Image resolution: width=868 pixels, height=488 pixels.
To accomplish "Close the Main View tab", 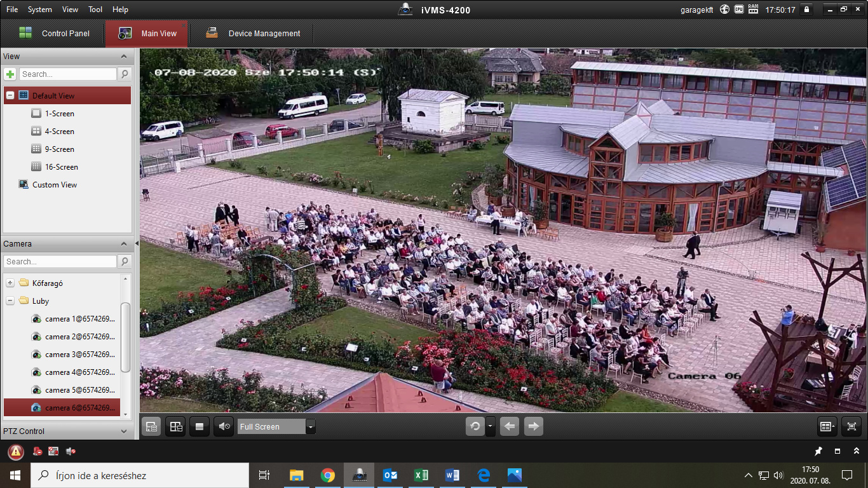I will click(184, 25).
